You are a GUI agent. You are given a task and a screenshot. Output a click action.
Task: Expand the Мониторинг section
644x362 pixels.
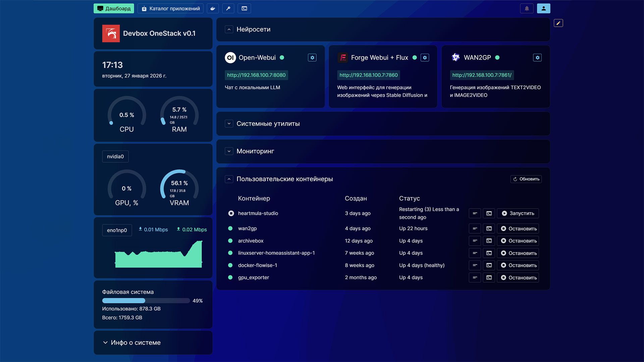click(x=229, y=151)
